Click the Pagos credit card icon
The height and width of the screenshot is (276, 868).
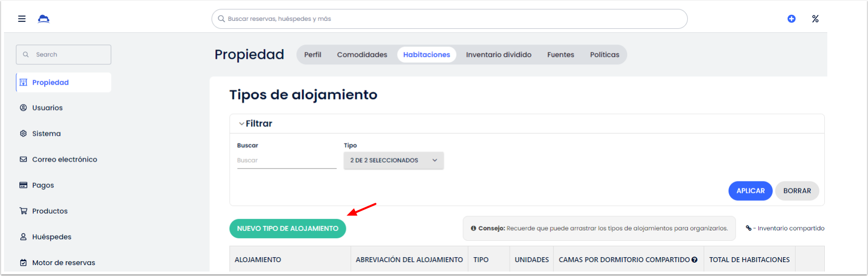tap(23, 185)
